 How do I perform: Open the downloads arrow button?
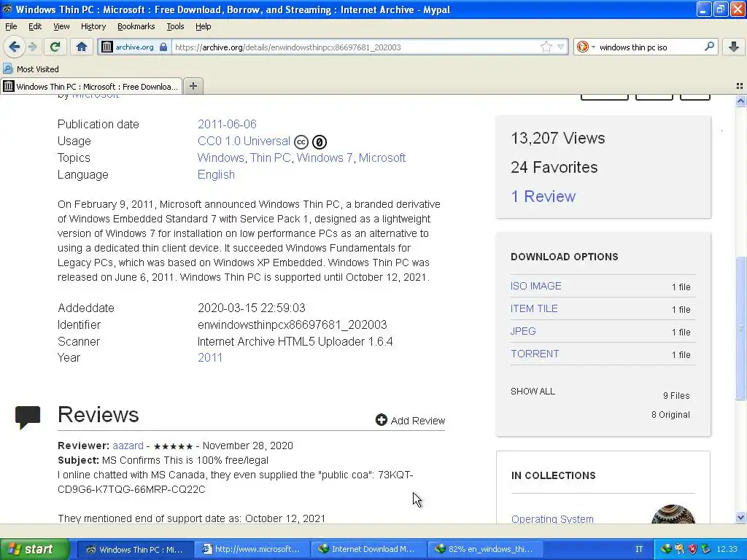734,47
